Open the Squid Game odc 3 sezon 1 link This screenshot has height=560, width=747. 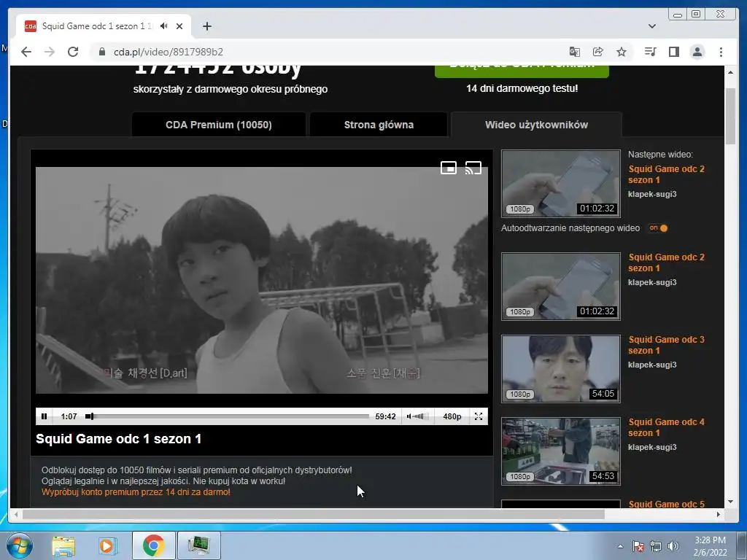[x=666, y=345]
